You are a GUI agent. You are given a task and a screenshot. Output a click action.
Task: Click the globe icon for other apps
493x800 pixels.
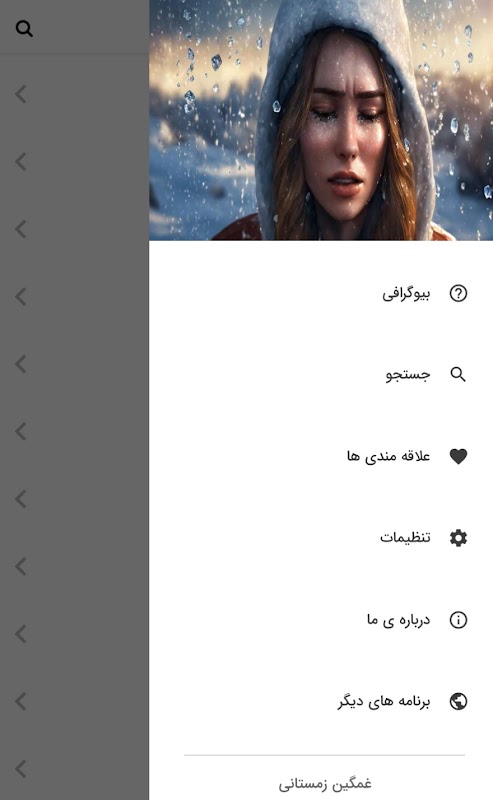[x=458, y=701]
